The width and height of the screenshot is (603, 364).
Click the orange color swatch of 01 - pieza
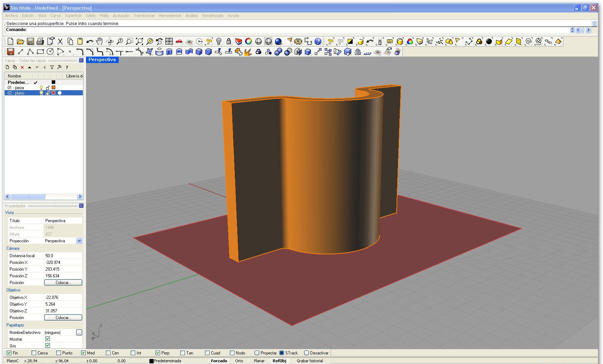click(x=53, y=88)
